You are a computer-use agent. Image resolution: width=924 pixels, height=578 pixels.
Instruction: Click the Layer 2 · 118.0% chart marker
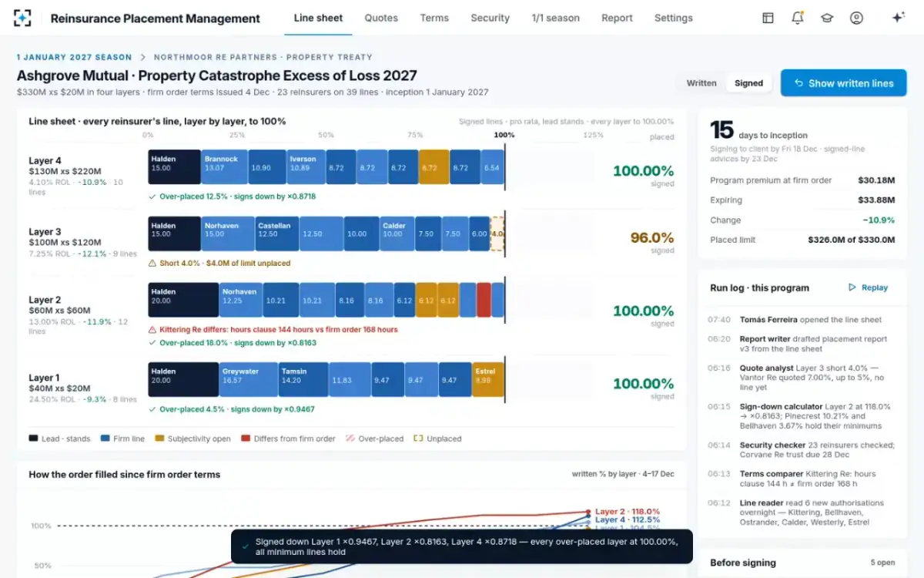coord(588,511)
